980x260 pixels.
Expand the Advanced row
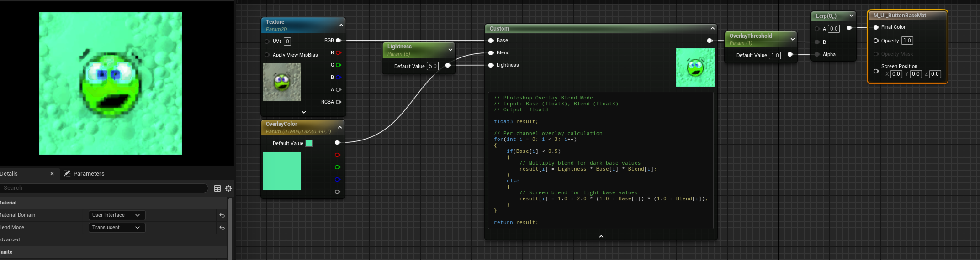(x=113, y=239)
